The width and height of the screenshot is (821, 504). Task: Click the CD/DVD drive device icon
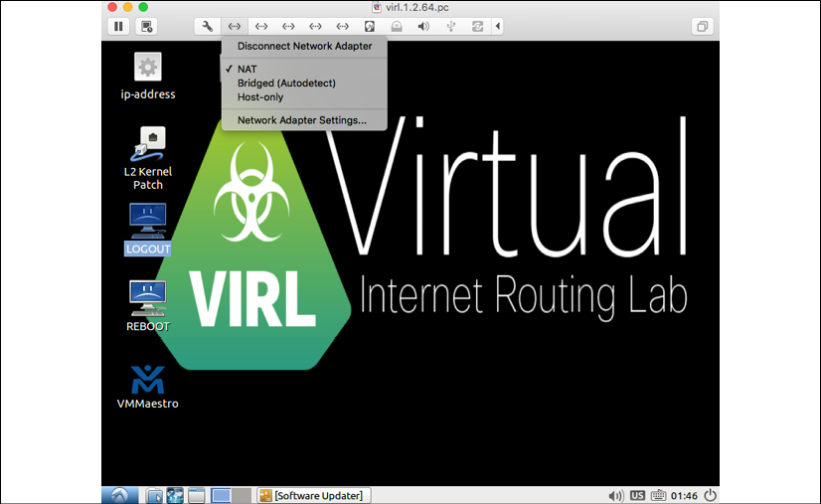397,26
